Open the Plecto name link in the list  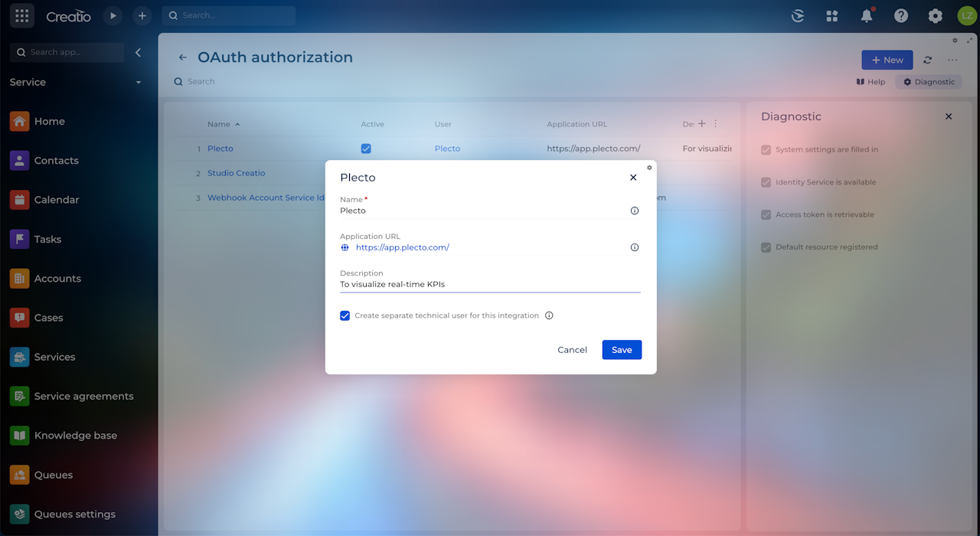[x=220, y=149]
